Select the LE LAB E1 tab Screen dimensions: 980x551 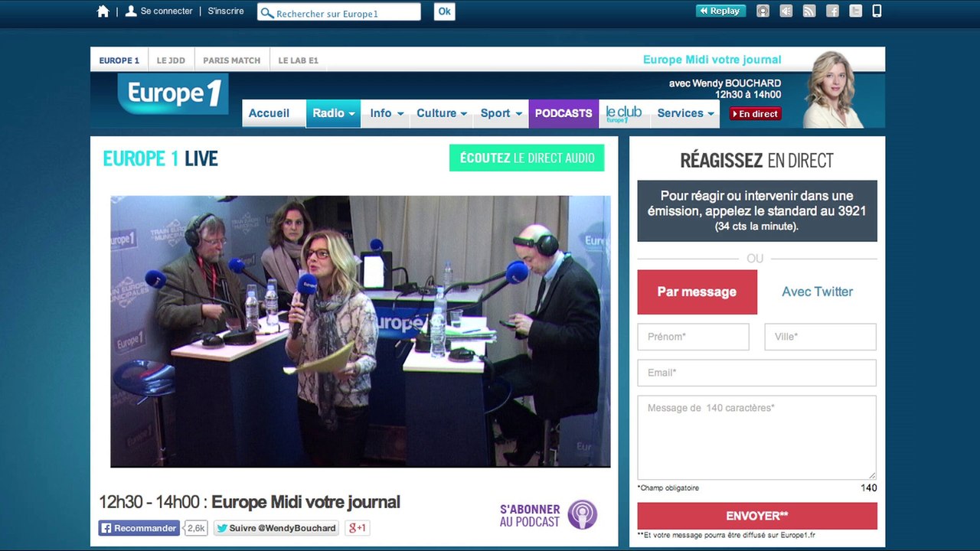click(298, 60)
